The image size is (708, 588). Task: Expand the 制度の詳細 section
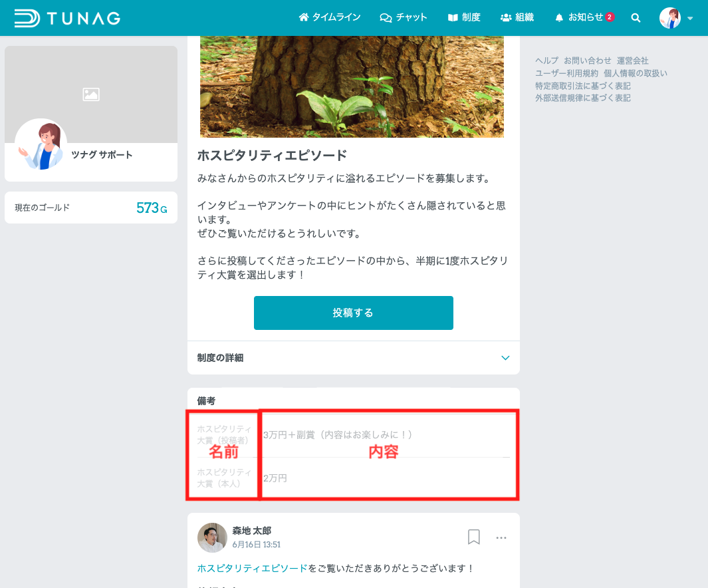click(x=354, y=358)
